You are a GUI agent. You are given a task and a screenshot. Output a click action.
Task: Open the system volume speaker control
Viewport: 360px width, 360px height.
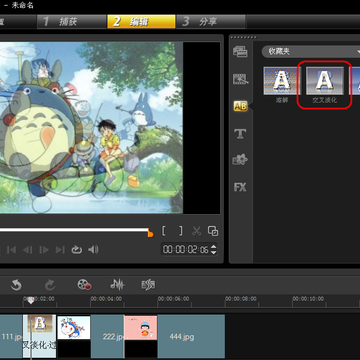point(93,250)
